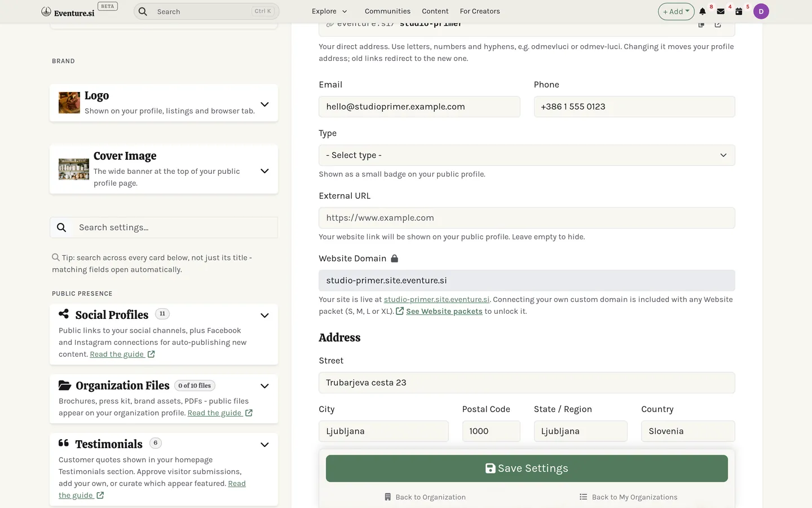812x508 pixels.
Task: Click the Phone input field
Action: (x=634, y=107)
